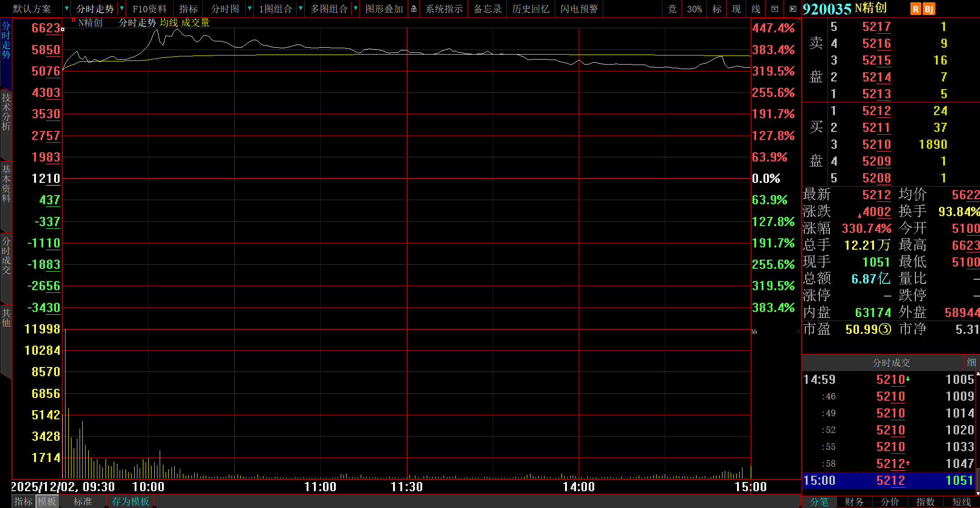Viewport: 980px width, 508px height.
Task: Expand the 分时图 dropdown arrow
Action: [249, 9]
